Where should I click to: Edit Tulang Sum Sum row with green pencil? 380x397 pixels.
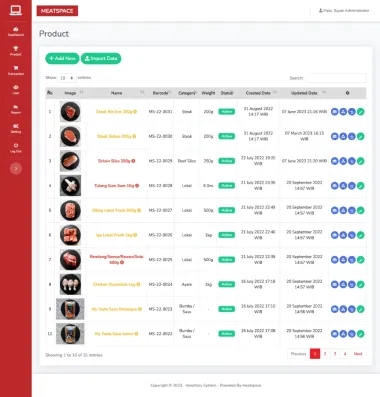click(360, 186)
